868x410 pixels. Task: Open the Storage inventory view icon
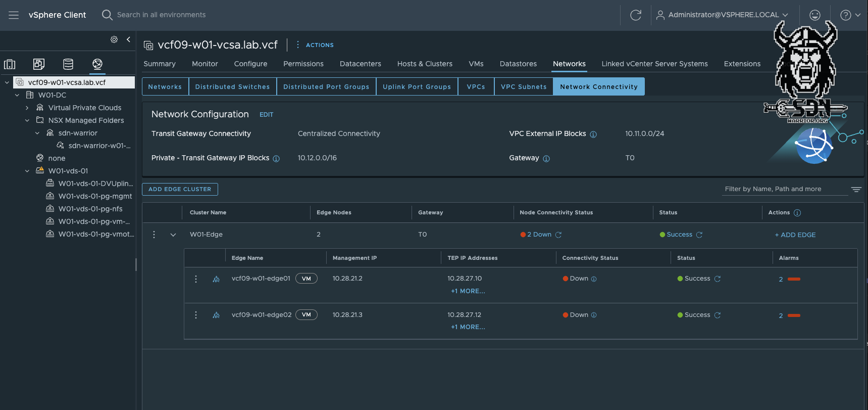pos(68,64)
